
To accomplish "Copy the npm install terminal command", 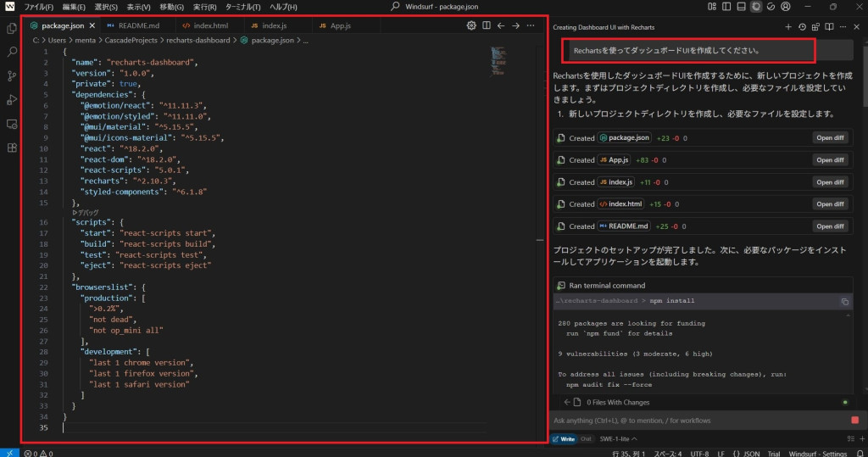I will pyautogui.click(x=845, y=302).
